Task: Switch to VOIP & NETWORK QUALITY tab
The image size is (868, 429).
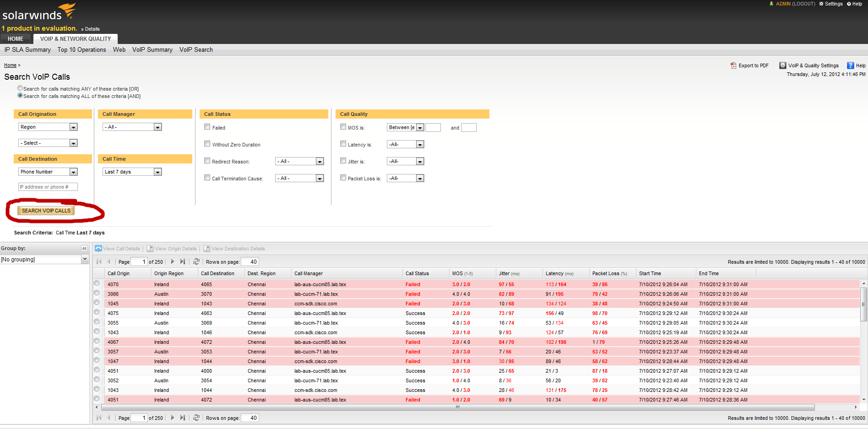Action: 76,39
